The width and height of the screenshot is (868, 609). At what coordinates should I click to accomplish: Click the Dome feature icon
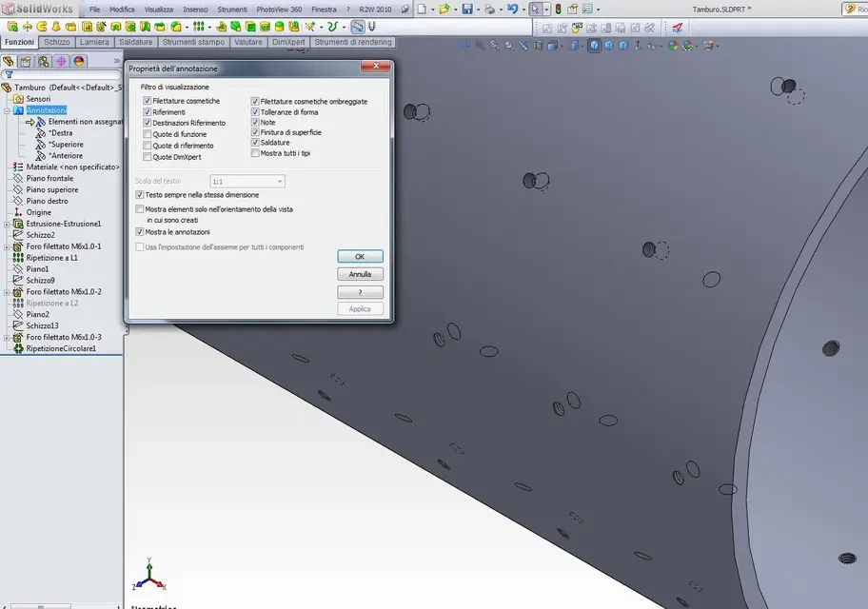(279, 27)
